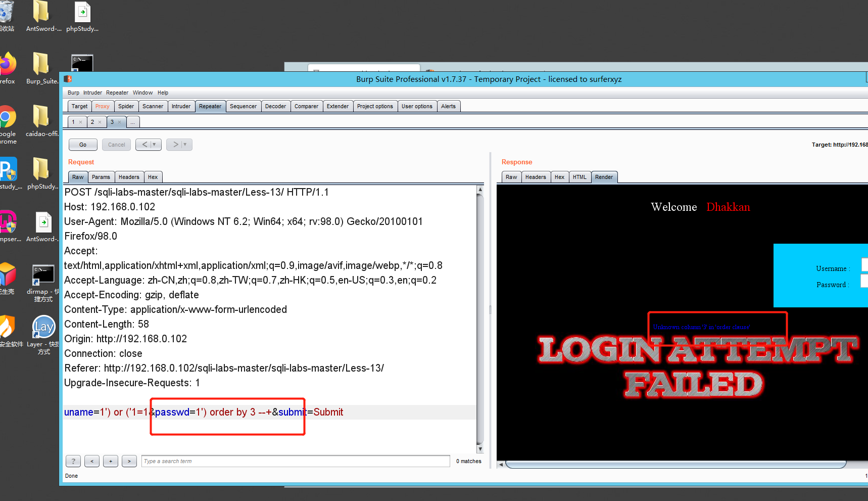This screenshot has height=501, width=868.
Task: Switch to the Decoder tool tab
Action: 276,106
